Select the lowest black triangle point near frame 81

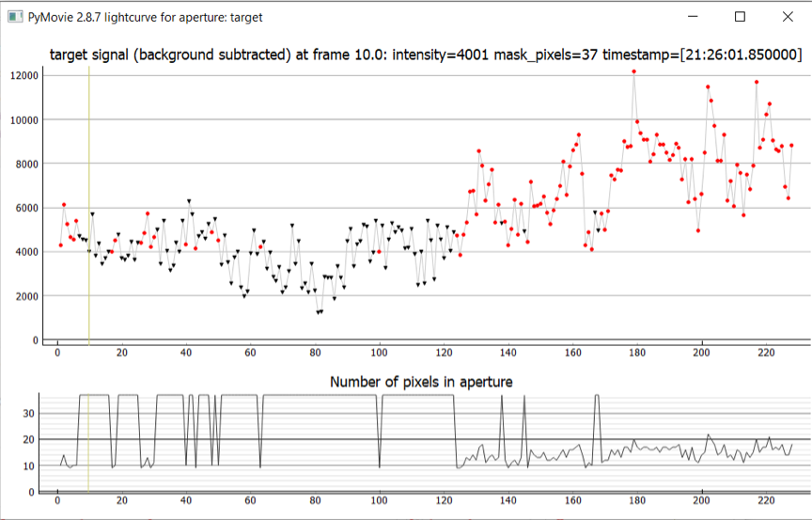click(x=319, y=311)
